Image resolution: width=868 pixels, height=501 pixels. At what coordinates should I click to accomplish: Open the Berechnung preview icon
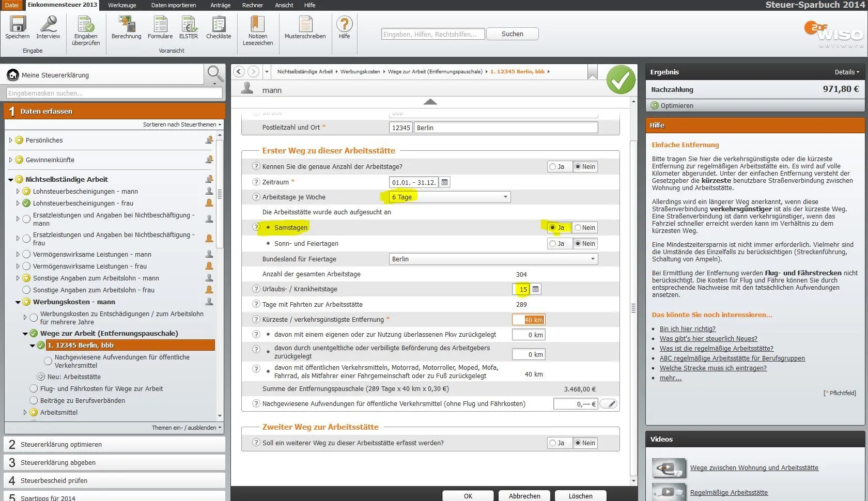click(126, 25)
